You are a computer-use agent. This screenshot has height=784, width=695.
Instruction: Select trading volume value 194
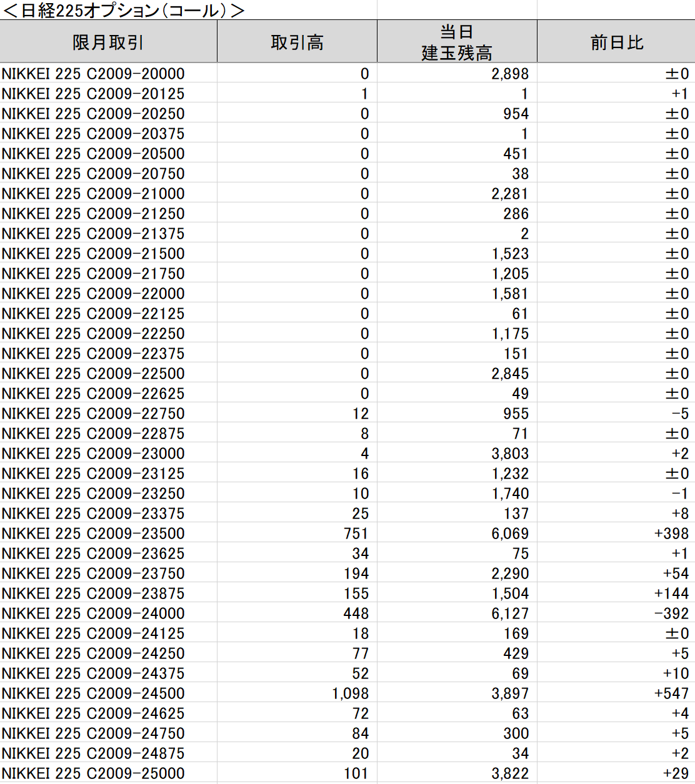[356, 573]
